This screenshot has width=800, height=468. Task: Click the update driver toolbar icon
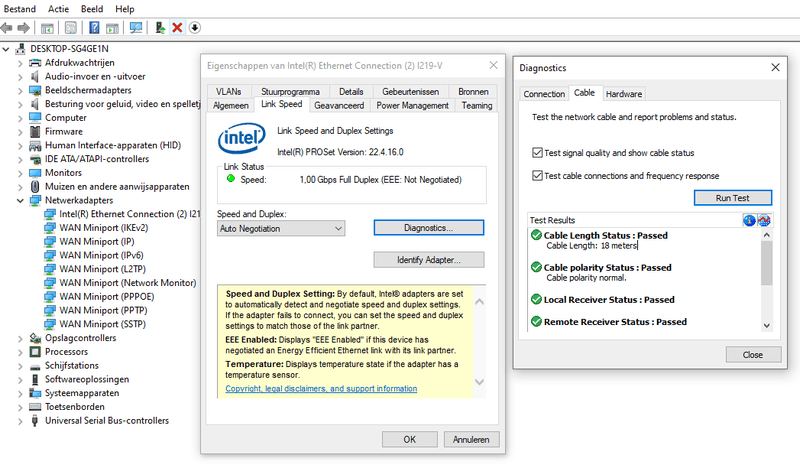coord(159,27)
